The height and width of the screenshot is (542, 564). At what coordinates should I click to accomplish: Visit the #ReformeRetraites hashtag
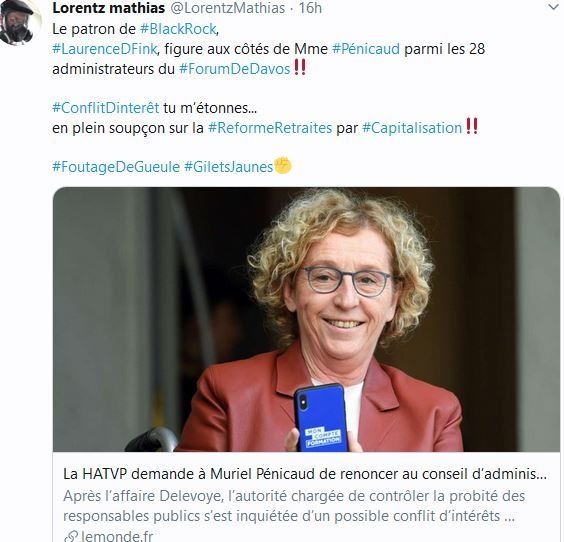tap(270, 128)
